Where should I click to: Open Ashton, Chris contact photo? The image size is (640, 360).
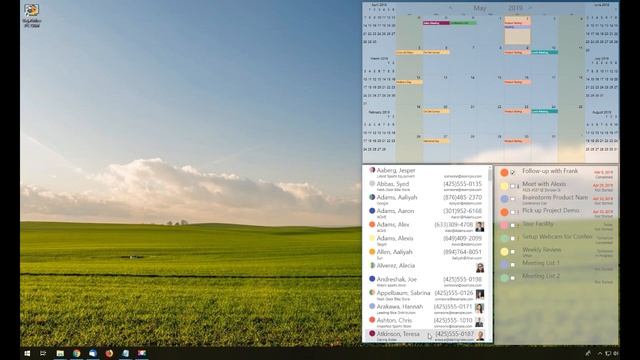point(480,322)
